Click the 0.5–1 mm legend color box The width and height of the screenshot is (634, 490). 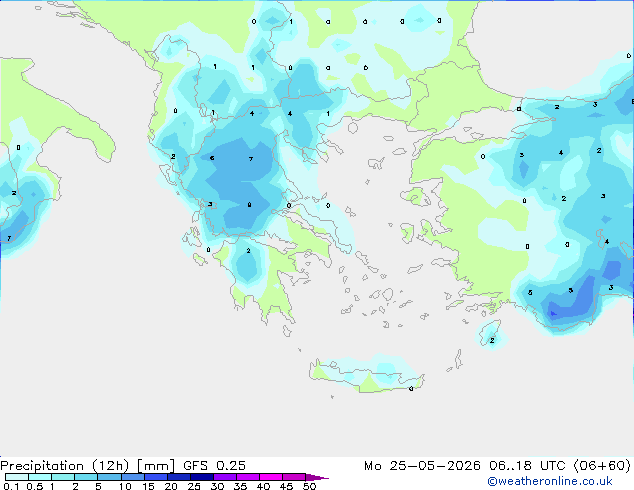tap(40, 477)
